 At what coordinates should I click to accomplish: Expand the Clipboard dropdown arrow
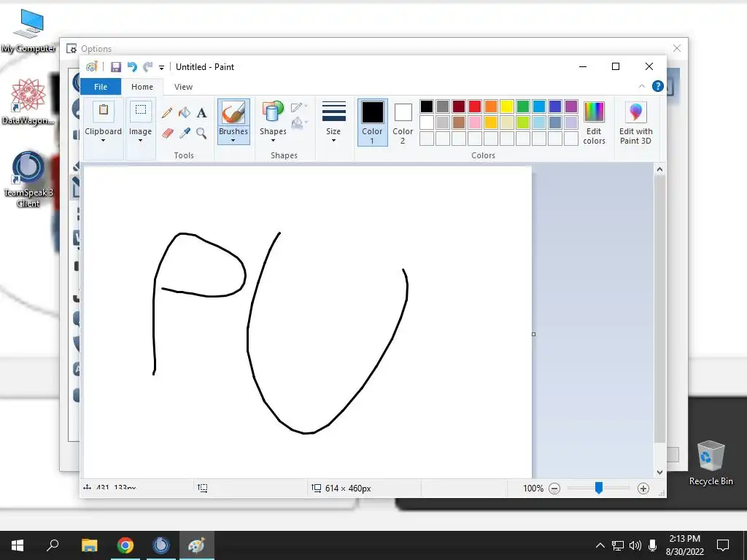pyautogui.click(x=103, y=141)
